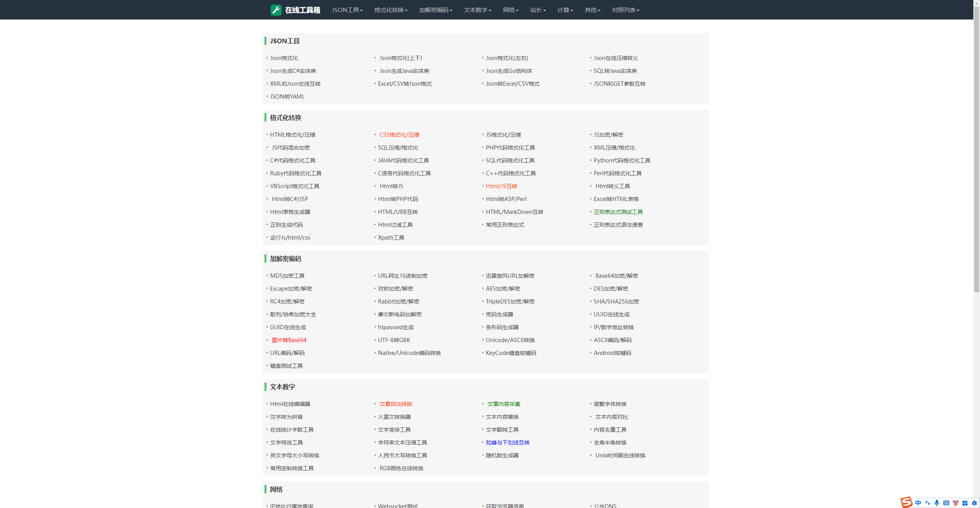Open the 文本数字 navigation menu
Viewport: 980px width, 508px height.
[x=477, y=10]
